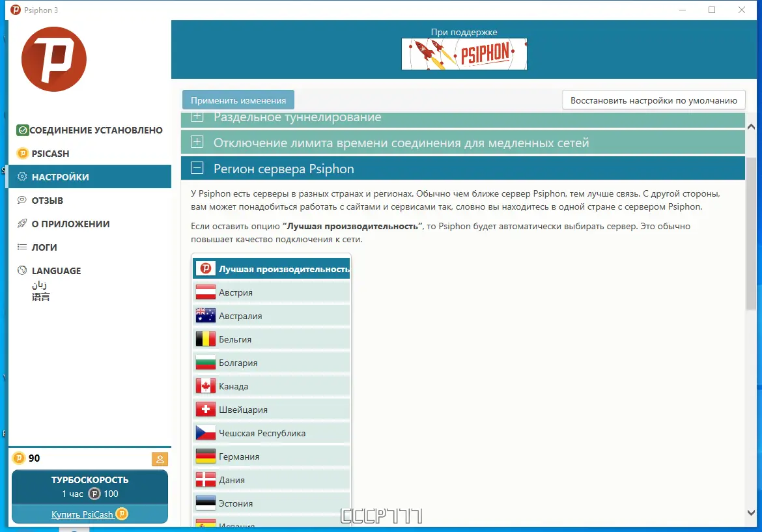Screen dimensions: 762x532
Task: Choose Дания as server region
Action: (x=272, y=480)
